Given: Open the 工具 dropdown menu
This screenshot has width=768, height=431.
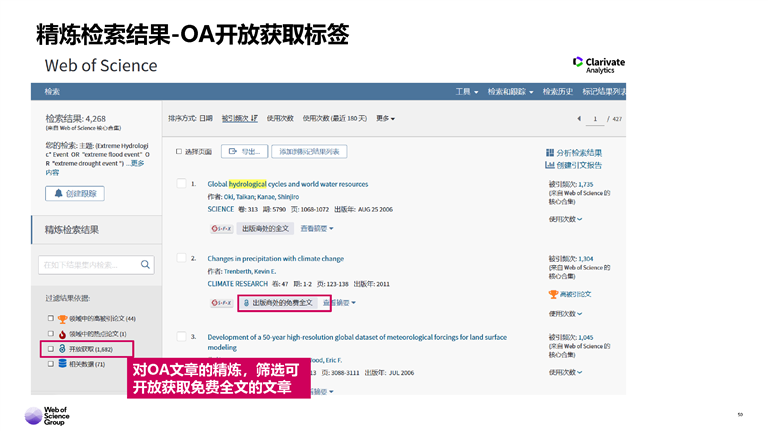Looking at the screenshot, I should pyautogui.click(x=467, y=92).
